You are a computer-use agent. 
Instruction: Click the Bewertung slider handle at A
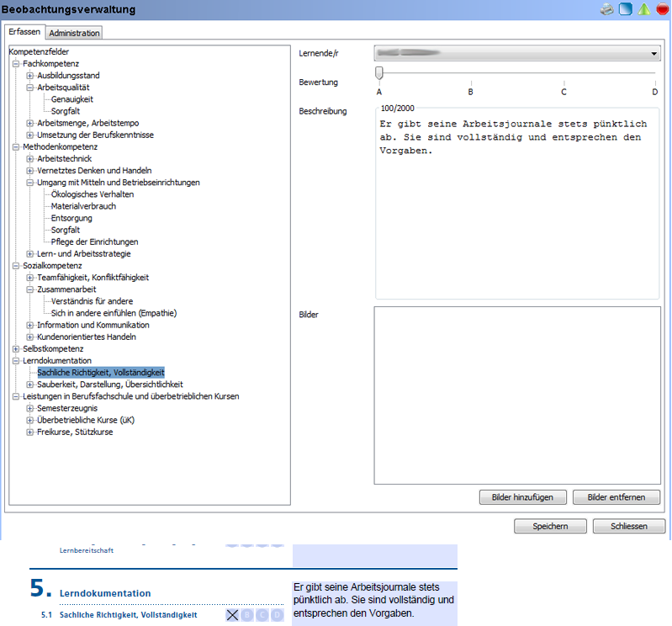pyautogui.click(x=378, y=73)
